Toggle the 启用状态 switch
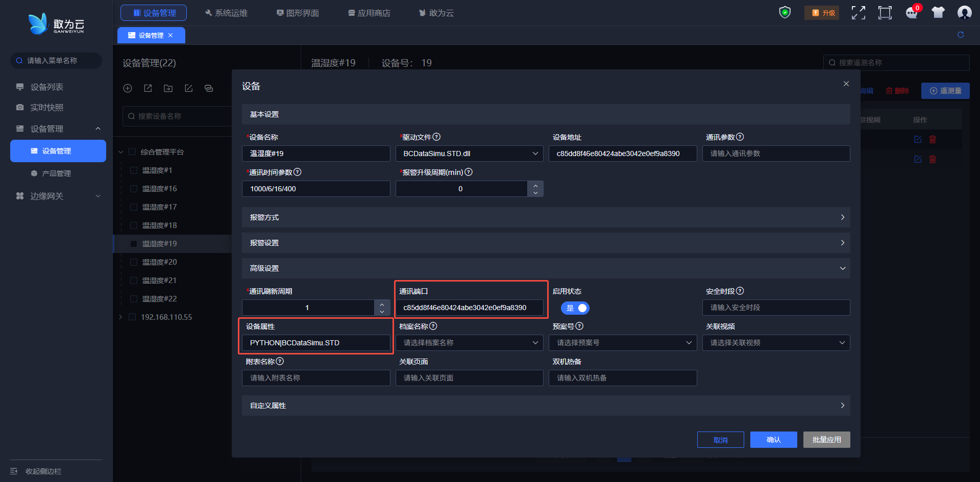Screen dimensions: 980x482 [x=575, y=308]
